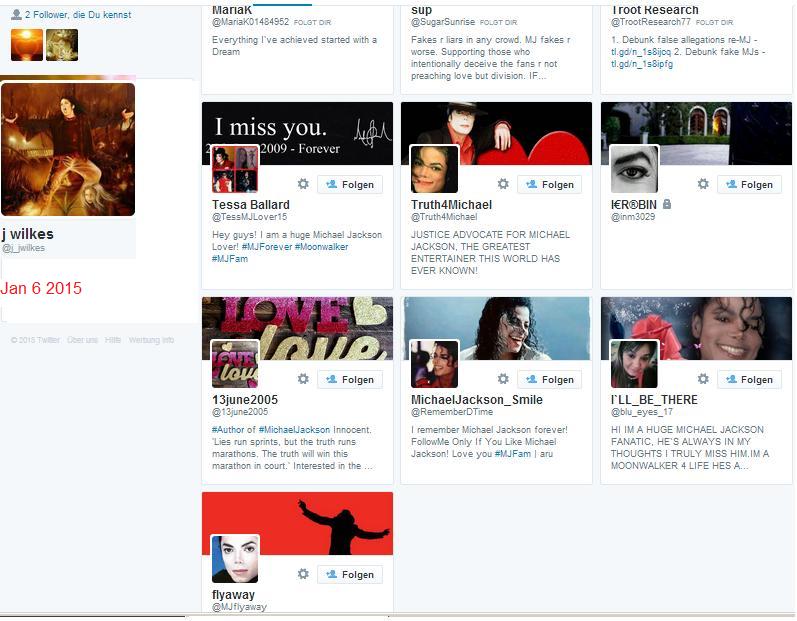Open @TrootResearch77 handle link

[x=651, y=22]
